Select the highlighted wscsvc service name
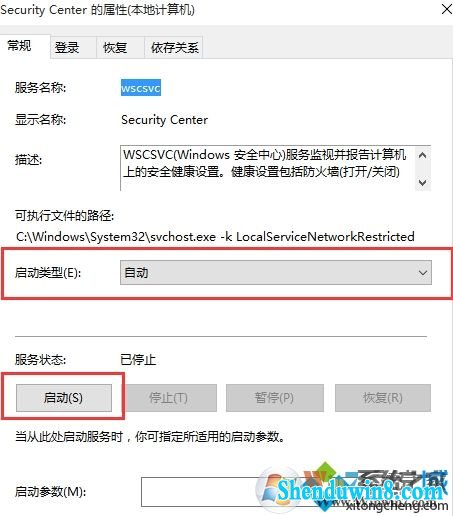Viewport: 453px width, 516px height. tap(141, 88)
